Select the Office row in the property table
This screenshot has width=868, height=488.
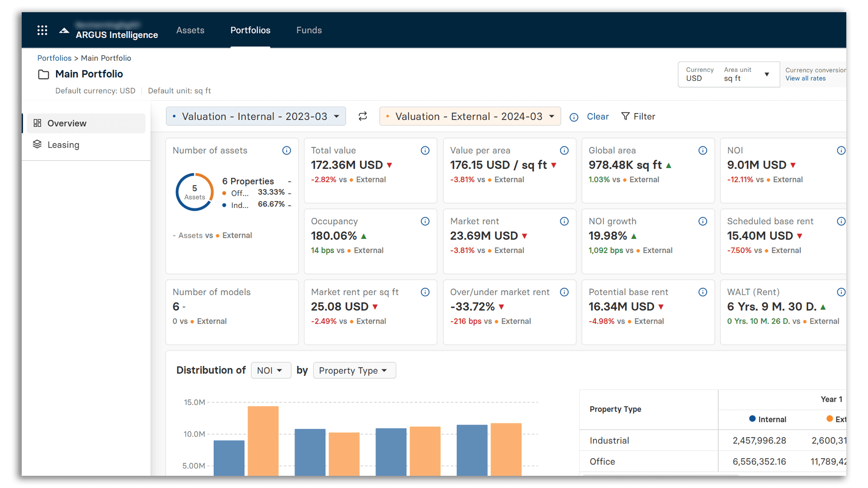tap(602, 461)
